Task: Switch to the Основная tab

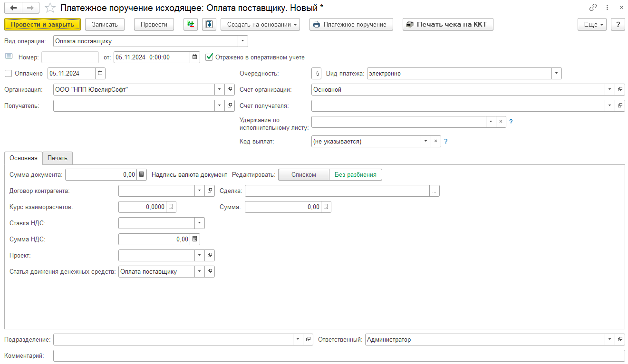Action: coord(23,158)
